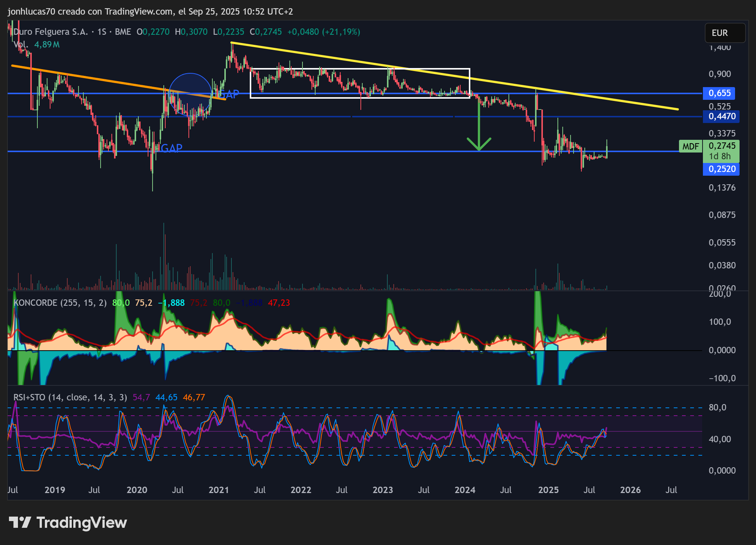Click the 2025 time axis marker

[x=548, y=490]
